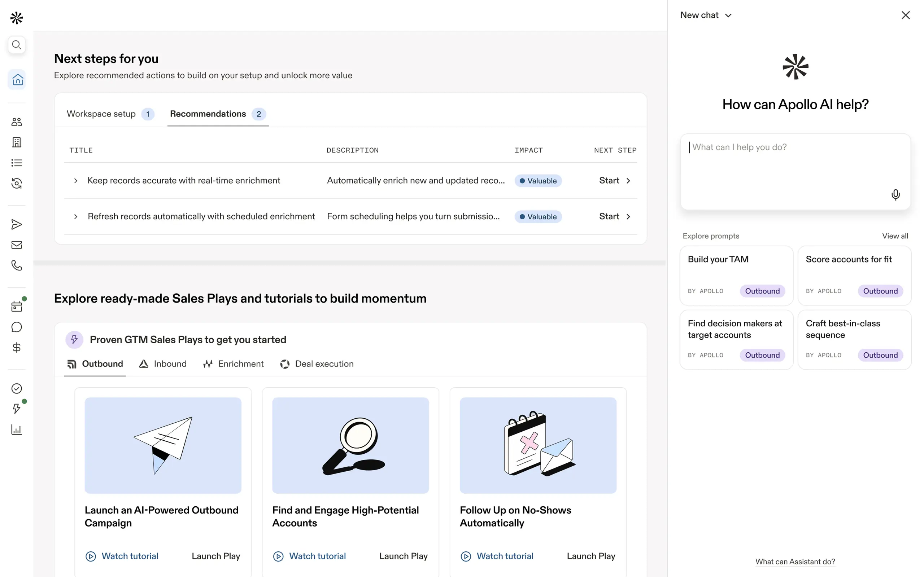Click the What can I help input field
This screenshot has width=924, height=577.
[786, 164]
